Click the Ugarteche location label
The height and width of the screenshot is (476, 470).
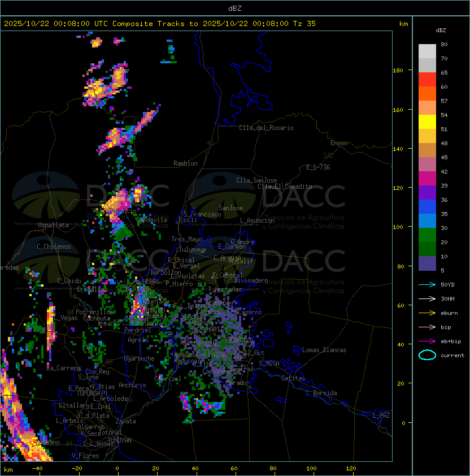[140, 358]
